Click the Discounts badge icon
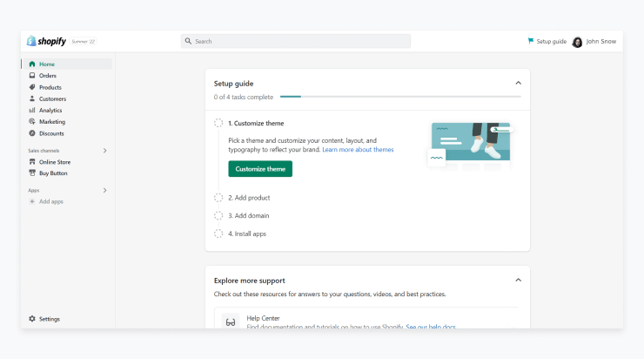 (32, 133)
